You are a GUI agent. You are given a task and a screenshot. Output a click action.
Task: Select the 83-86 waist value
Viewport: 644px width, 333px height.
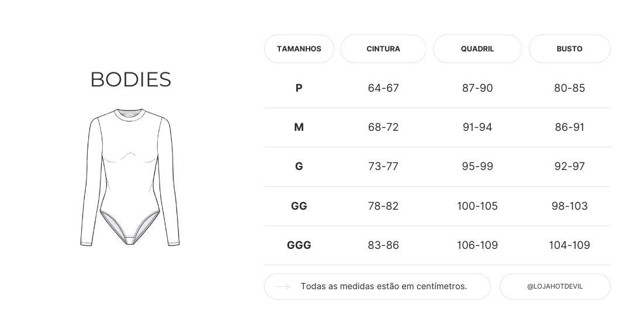(383, 245)
